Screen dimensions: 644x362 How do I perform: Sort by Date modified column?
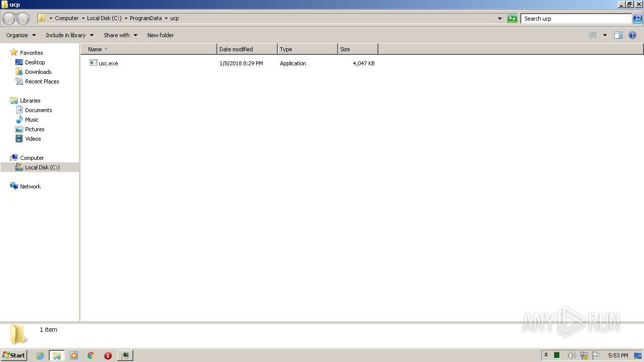click(247, 49)
